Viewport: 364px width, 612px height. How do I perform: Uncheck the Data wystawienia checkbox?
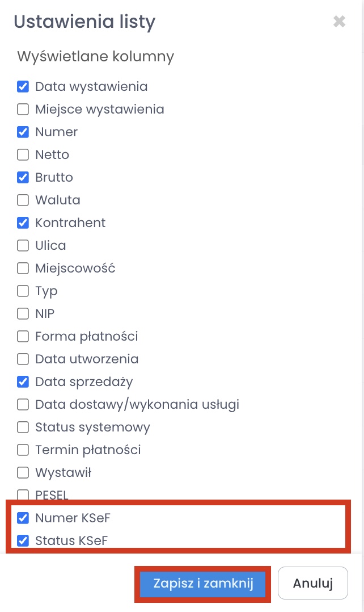[x=23, y=87]
